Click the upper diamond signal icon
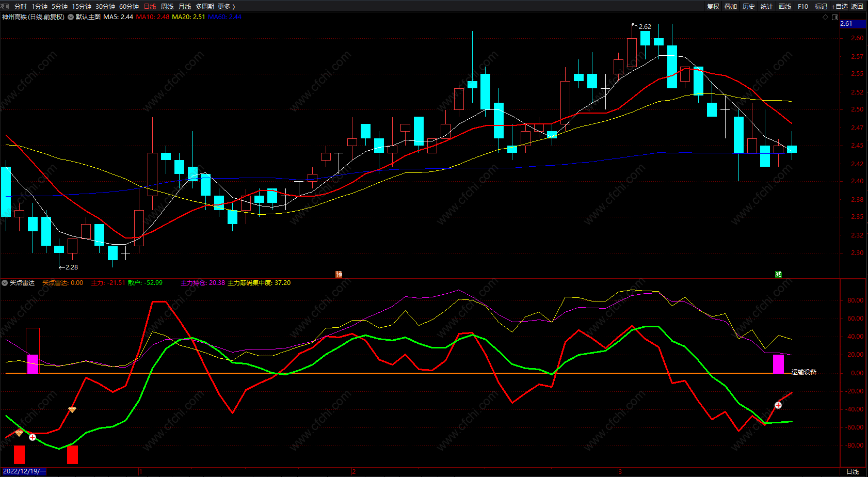The width and height of the screenshot is (868, 477). tap(72, 409)
